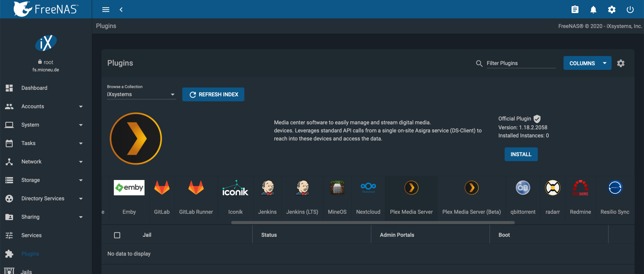This screenshot has height=274, width=644.
Task: Select the MineOS plugin icon
Action: click(337, 188)
